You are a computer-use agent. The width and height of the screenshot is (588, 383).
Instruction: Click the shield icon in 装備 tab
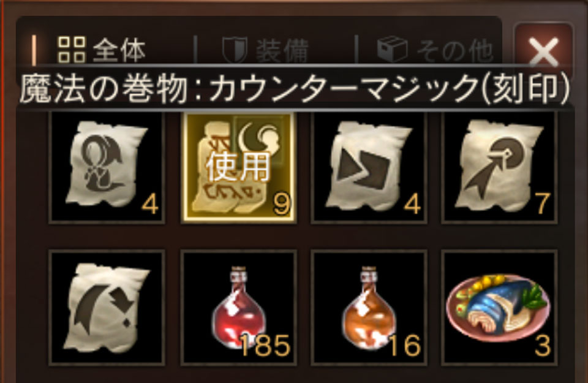235,50
